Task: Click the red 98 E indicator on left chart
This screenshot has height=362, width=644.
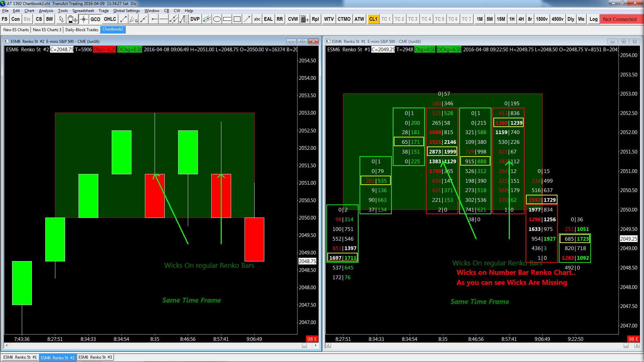Action: (312, 339)
